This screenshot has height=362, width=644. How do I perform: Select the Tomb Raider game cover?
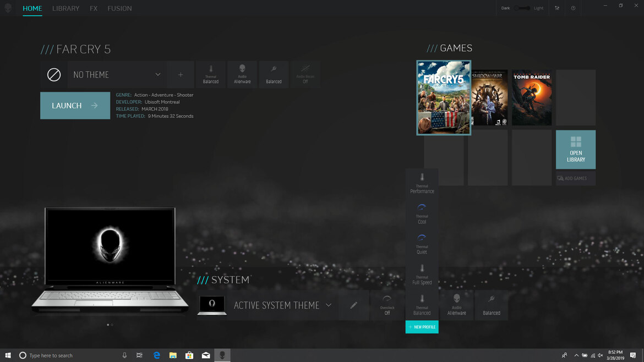pos(532,98)
